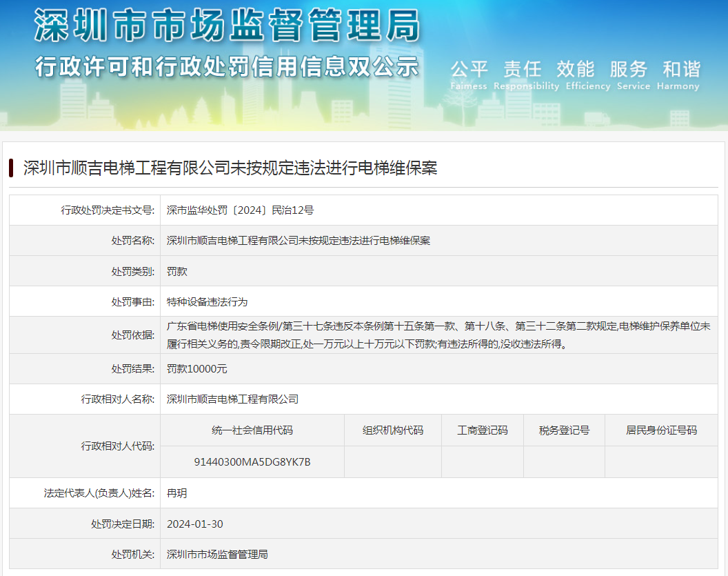This screenshot has height=576, width=728.
Task: Click the 行政许可和行政处罚信用信息双公示 banner subtitle
Action: tap(227, 66)
